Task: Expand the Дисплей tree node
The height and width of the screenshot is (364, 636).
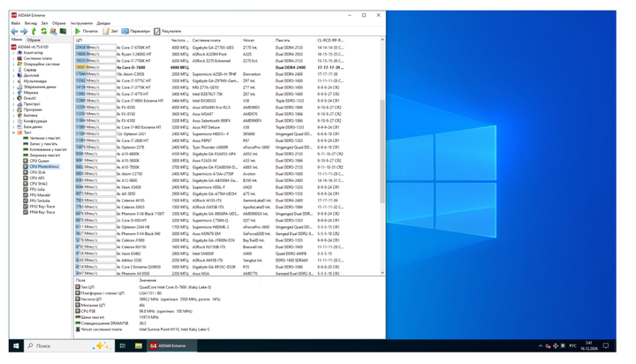Action: [x=13, y=75]
